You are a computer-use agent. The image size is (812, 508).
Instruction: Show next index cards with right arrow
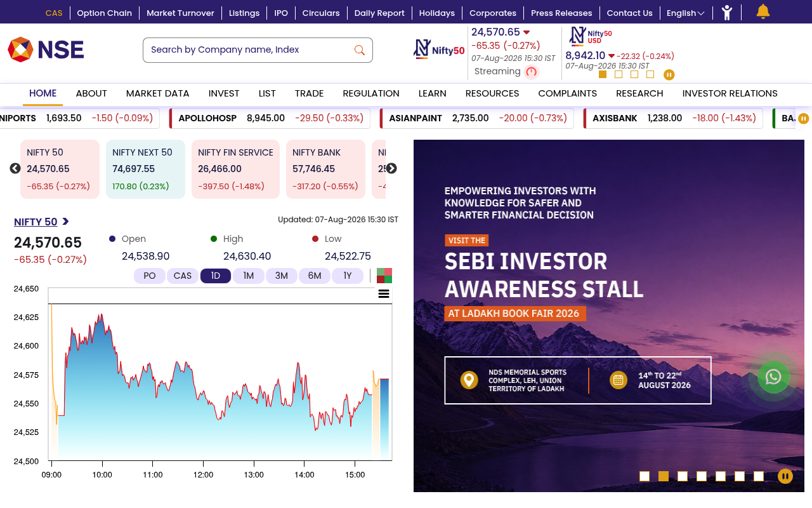click(391, 168)
